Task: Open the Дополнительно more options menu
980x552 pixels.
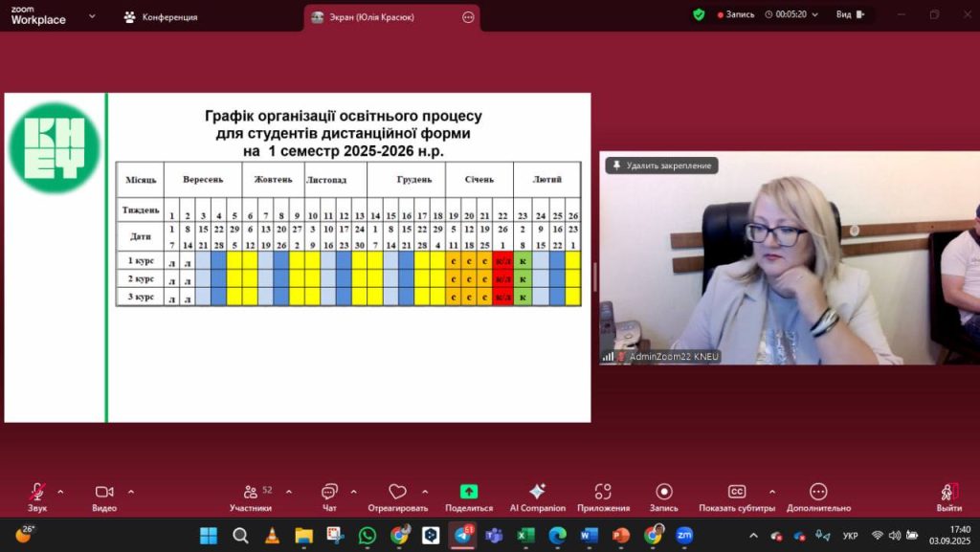Action: 818,492
